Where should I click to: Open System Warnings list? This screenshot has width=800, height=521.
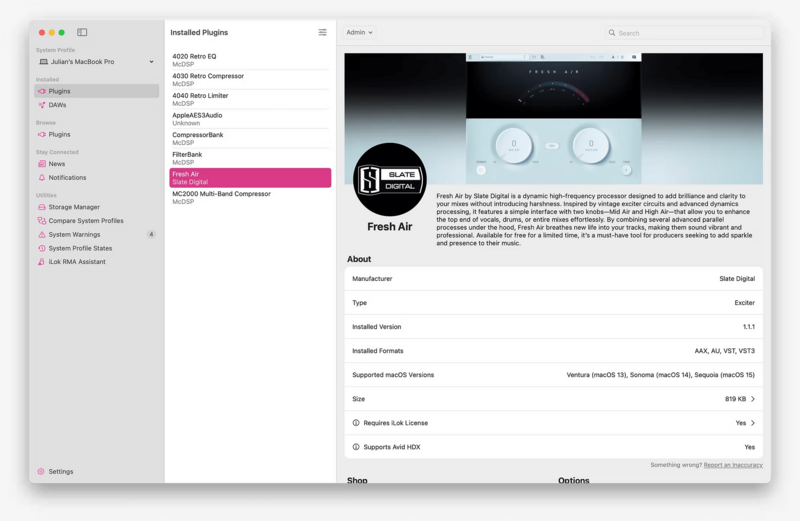(x=74, y=235)
